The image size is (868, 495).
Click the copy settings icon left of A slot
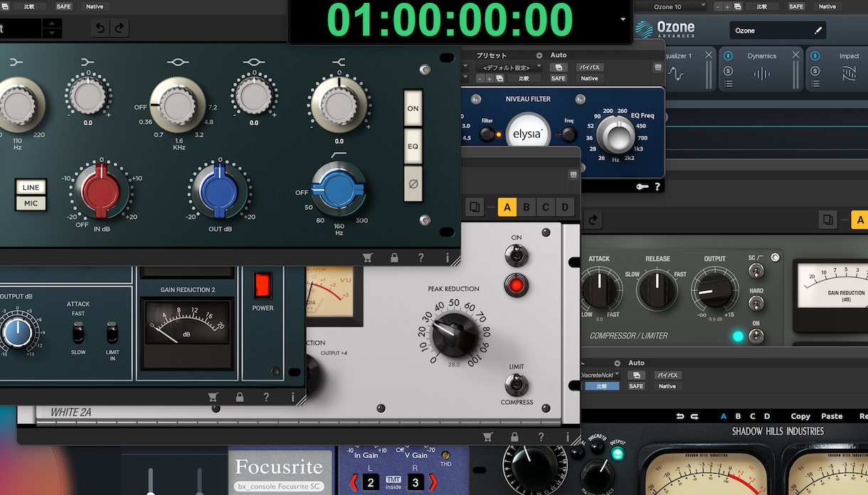(475, 208)
